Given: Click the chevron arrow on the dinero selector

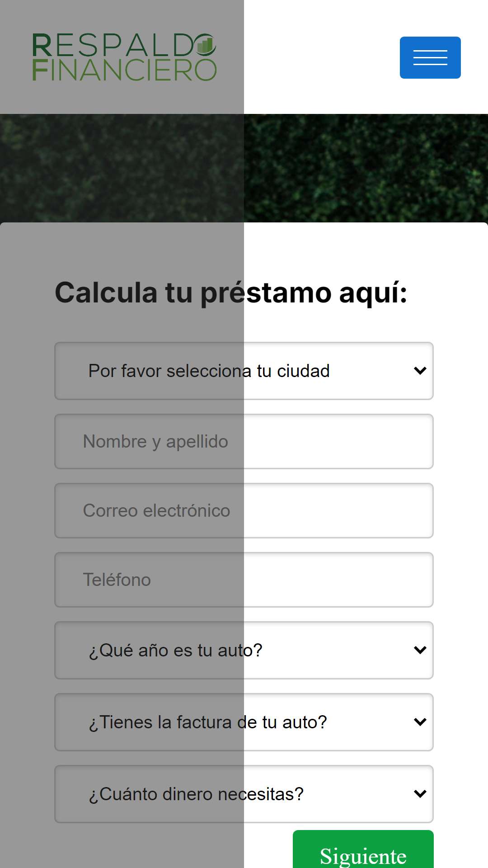Looking at the screenshot, I should [x=420, y=794].
